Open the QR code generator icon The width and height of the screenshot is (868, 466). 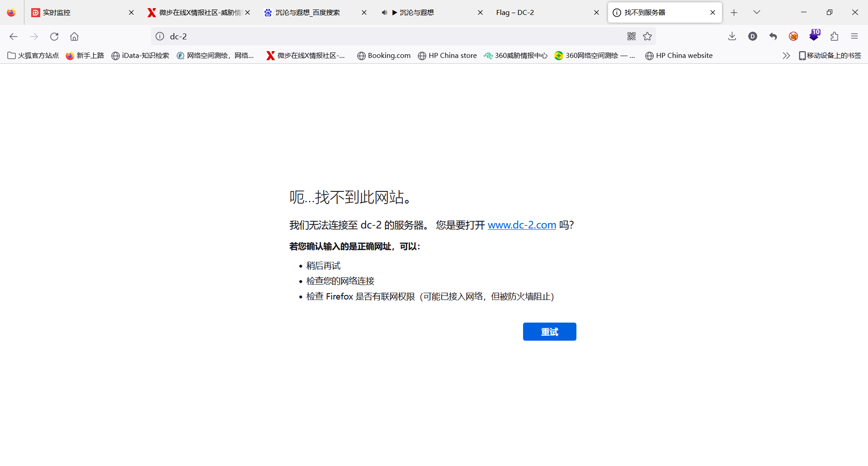(x=632, y=37)
